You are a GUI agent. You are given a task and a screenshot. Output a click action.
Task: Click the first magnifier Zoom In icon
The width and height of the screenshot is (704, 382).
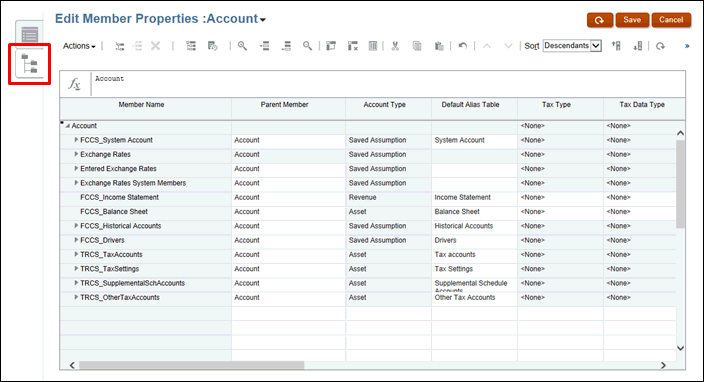(242, 46)
